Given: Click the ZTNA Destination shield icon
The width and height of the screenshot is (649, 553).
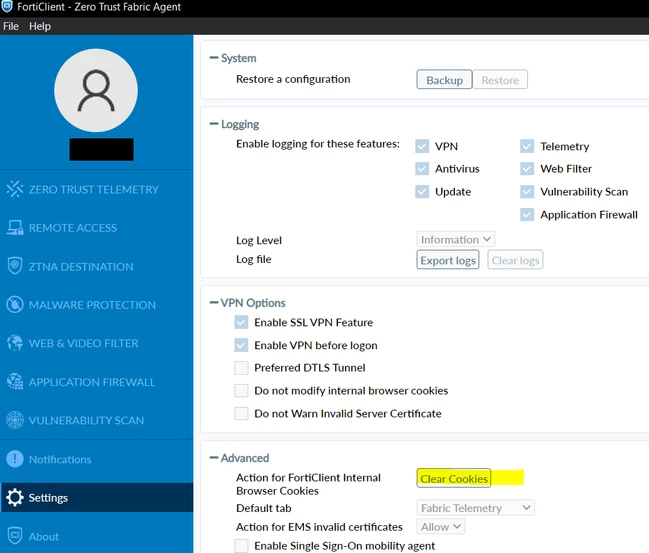Looking at the screenshot, I should point(15,266).
